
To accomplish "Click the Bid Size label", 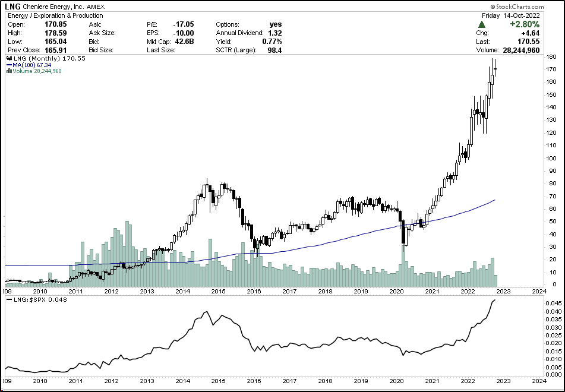I will pos(101,50).
